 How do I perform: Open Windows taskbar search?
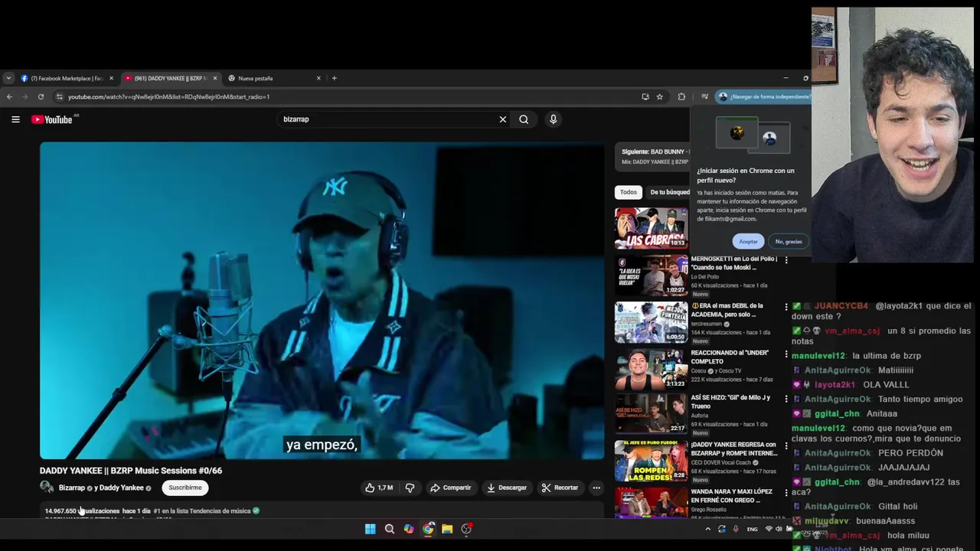[390, 529]
